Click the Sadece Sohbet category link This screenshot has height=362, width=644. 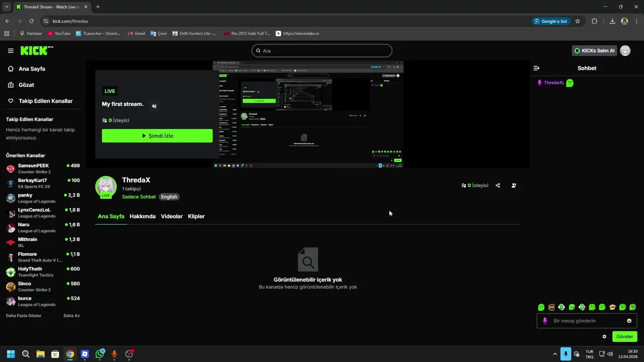pyautogui.click(x=139, y=197)
